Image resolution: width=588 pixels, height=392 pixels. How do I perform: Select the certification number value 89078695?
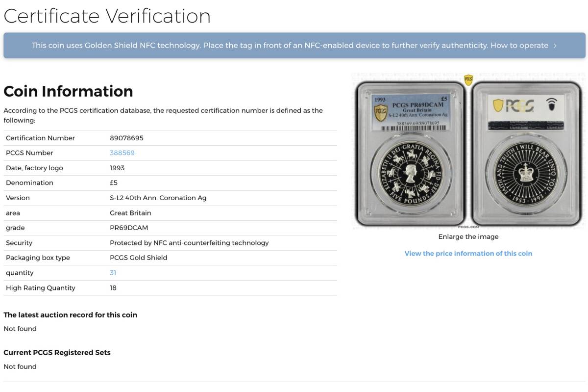click(127, 138)
